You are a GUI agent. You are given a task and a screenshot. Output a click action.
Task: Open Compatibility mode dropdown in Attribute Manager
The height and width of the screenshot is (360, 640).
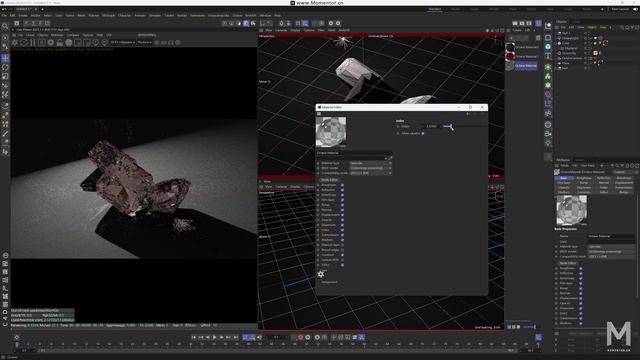point(611,256)
